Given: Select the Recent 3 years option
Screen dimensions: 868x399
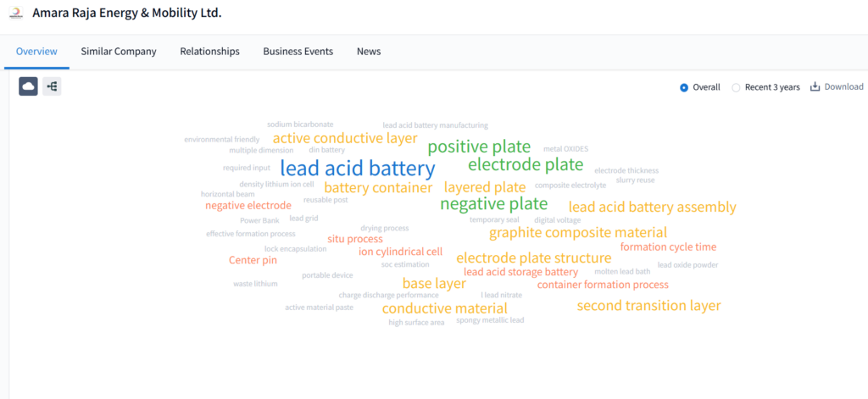Looking at the screenshot, I should 736,87.
